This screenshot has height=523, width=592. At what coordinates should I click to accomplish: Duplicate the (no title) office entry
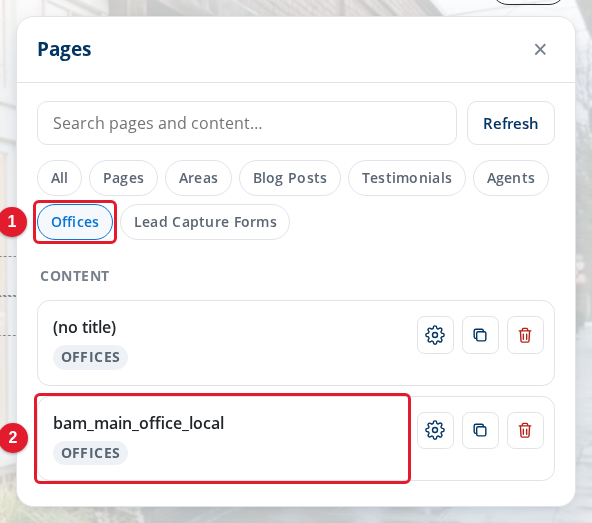pos(480,335)
